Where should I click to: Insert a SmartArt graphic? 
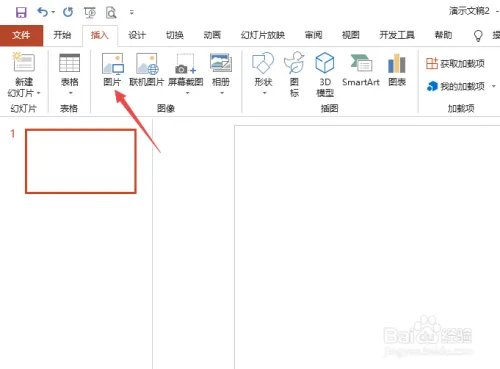[x=361, y=70]
